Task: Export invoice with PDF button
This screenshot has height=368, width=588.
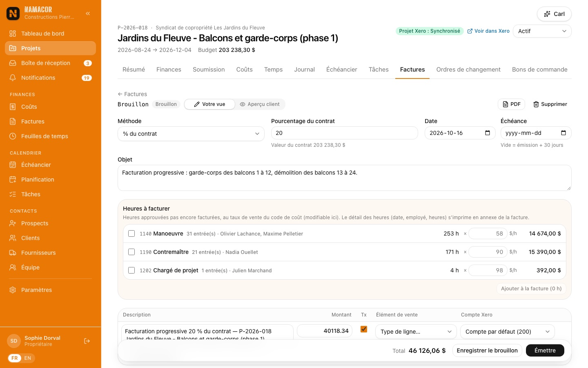Action: coord(511,104)
